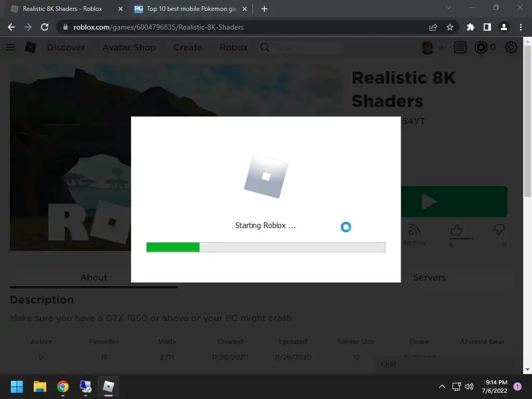Image resolution: width=532 pixels, height=399 pixels.
Task: Click the lock icon in address bar
Action: click(x=65, y=27)
